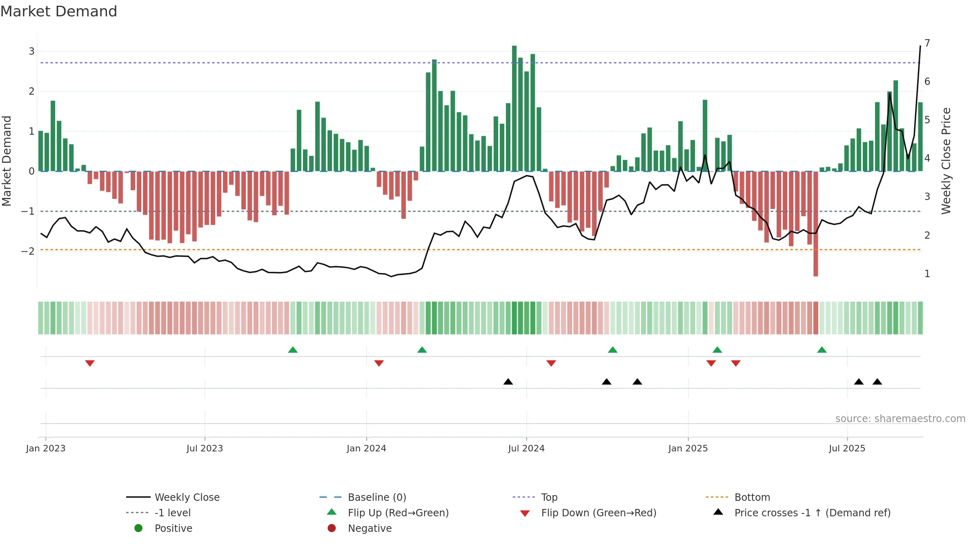Toggle the Baseline (0) legend entry
Screen dimensions: 980x551
tap(363, 497)
